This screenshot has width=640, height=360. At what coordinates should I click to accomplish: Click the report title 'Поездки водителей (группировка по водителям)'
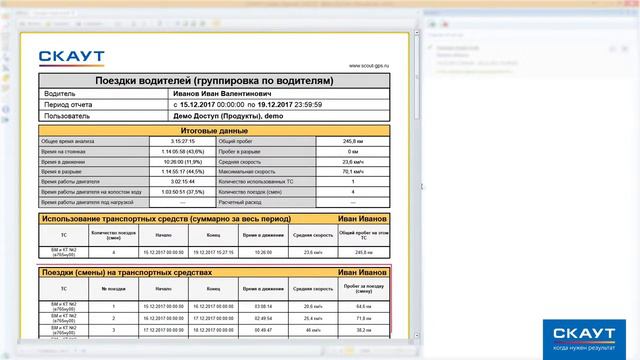(x=214, y=81)
